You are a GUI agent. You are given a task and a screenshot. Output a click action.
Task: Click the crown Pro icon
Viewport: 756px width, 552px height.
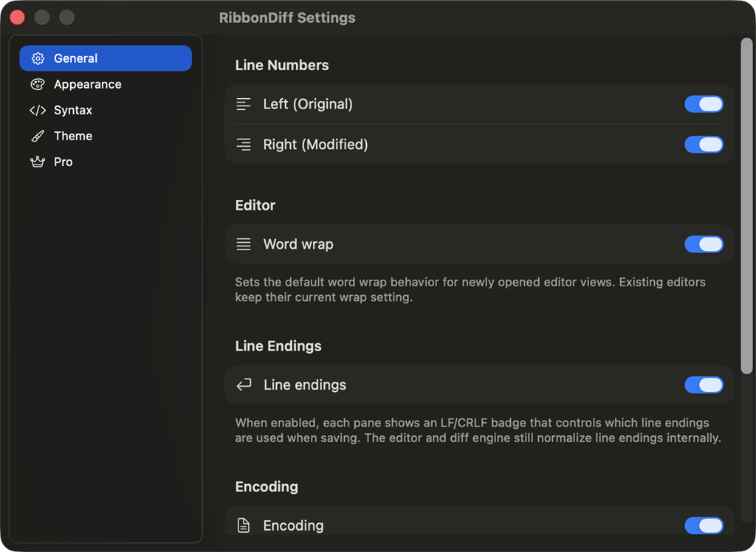(x=38, y=162)
